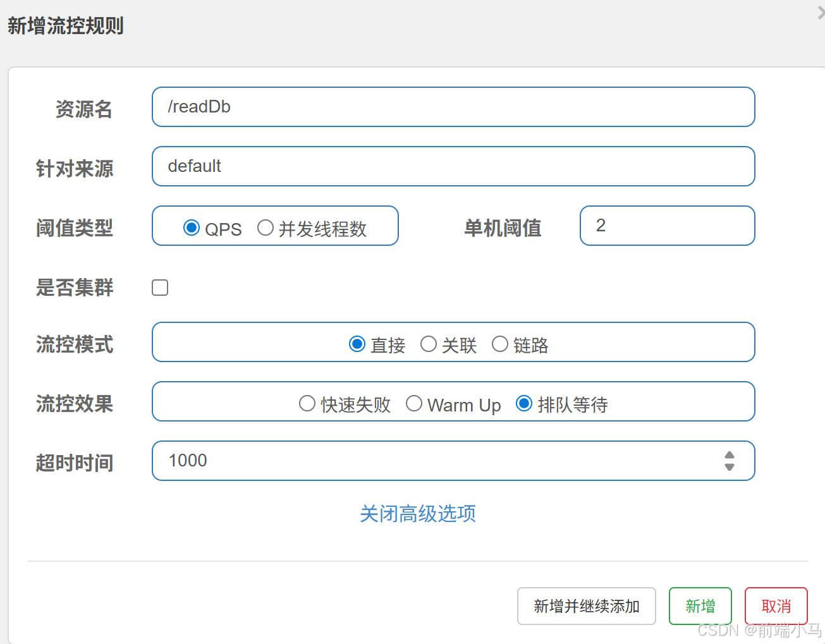Click the 超时时间 input showing 1000
Viewport: 825px width, 644px height.
(453, 461)
